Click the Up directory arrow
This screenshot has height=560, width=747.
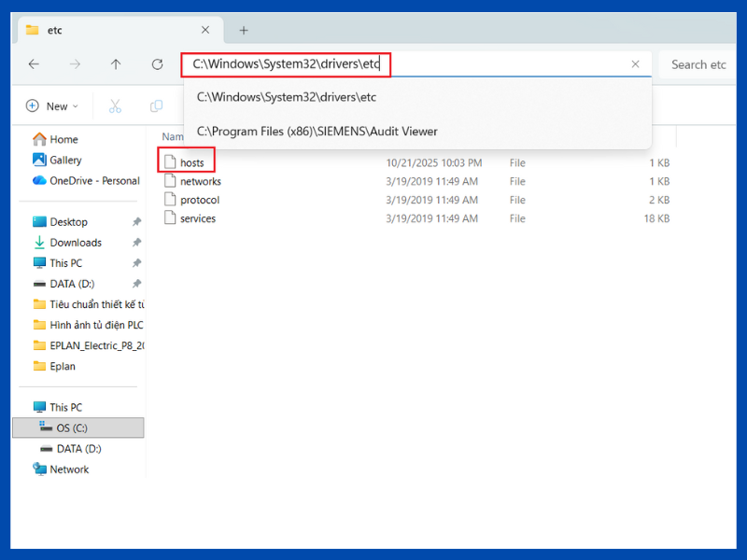[x=116, y=64]
